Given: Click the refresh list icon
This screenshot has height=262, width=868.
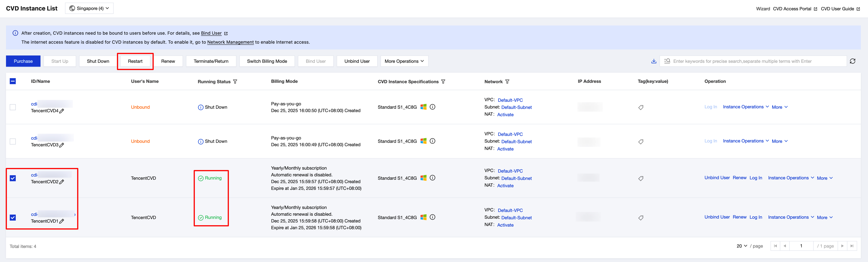Looking at the screenshot, I should tap(852, 61).
